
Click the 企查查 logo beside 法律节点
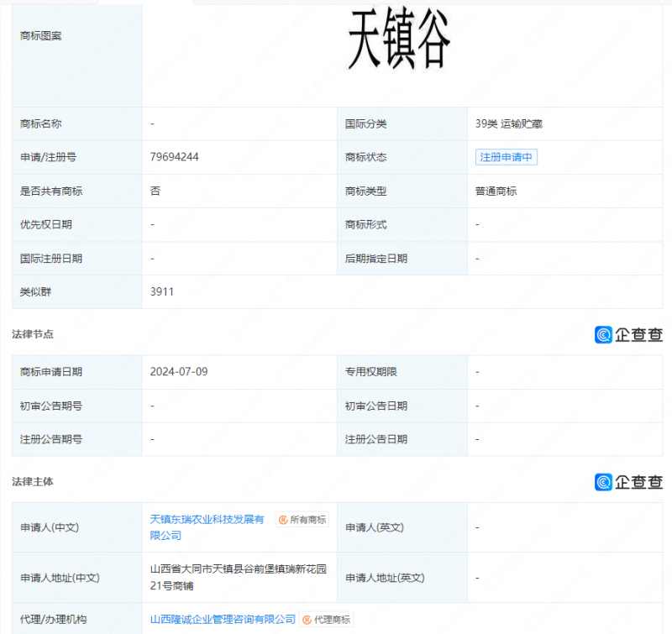pyautogui.click(x=628, y=334)
